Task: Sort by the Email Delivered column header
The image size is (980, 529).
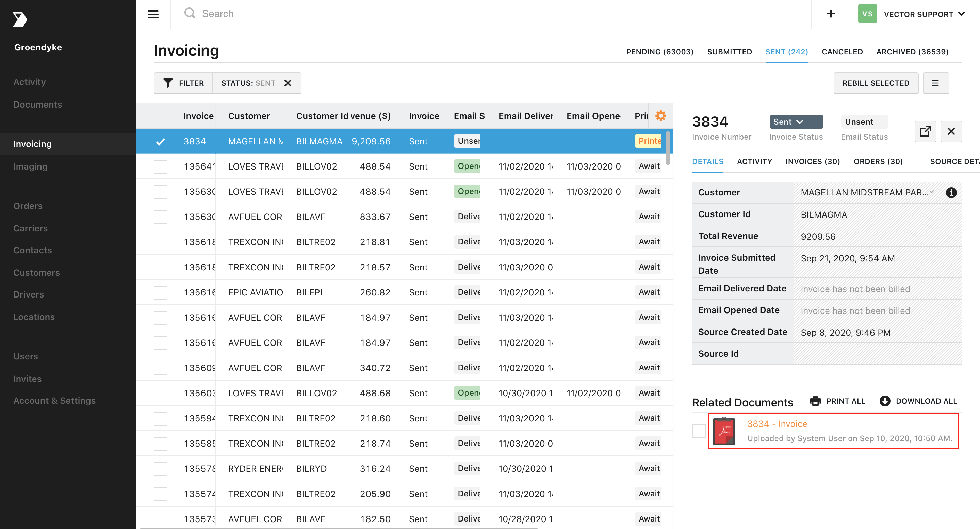Action: click(526, 116)
